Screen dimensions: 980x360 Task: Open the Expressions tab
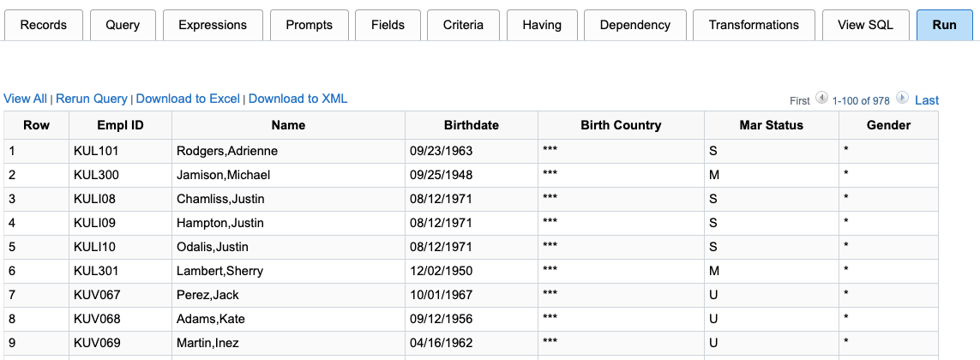tap(213, 25)
